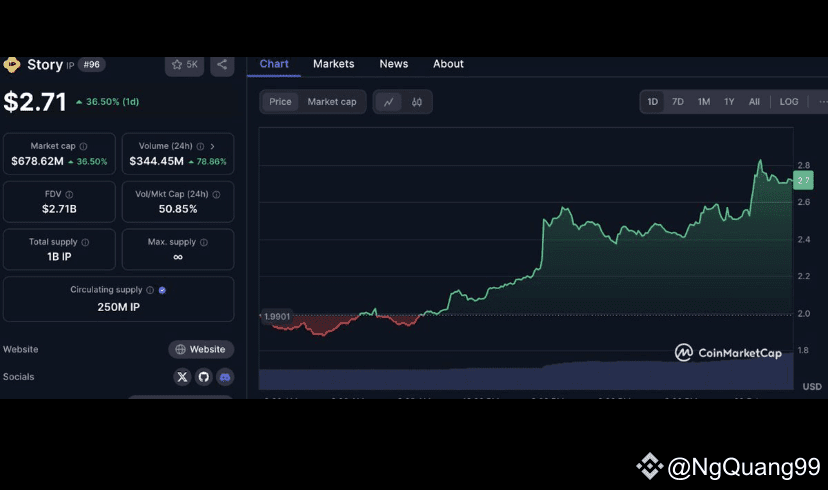The image size is (828, 490).
Task: Open the About tab
Action: (448, 64)
